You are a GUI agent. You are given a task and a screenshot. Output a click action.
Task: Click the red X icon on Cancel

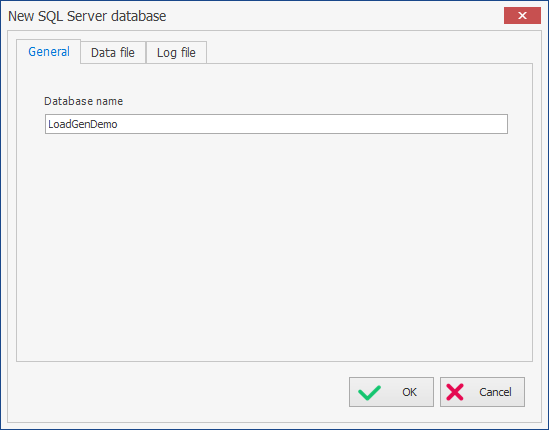pos(455,392)
